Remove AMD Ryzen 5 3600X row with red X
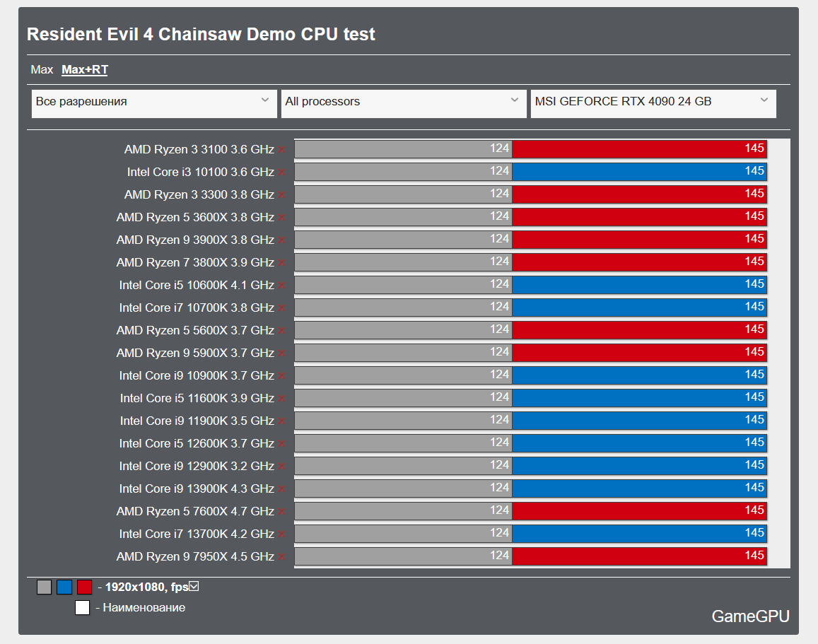This screenshot has height=644, width=818. [x=281, y=218]
